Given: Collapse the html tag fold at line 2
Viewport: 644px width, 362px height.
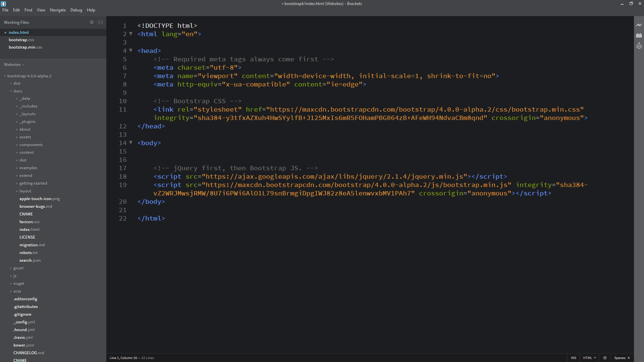Looking at the screenshot, I should click(131, 34).
